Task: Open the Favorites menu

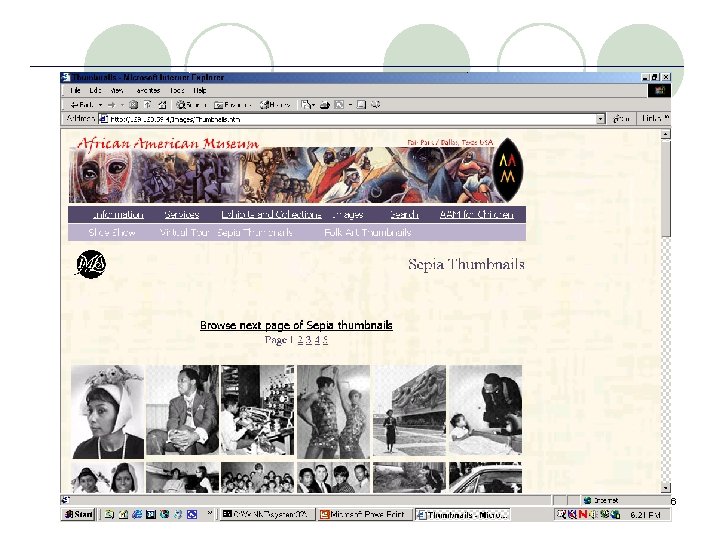Action: [x=148, y=90]
